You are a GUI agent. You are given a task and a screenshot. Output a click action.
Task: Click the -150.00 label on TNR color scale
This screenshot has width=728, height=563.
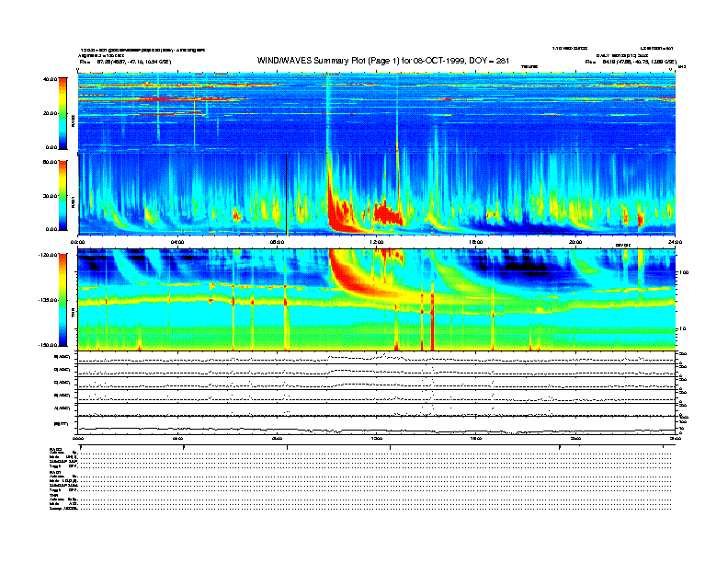48,345
